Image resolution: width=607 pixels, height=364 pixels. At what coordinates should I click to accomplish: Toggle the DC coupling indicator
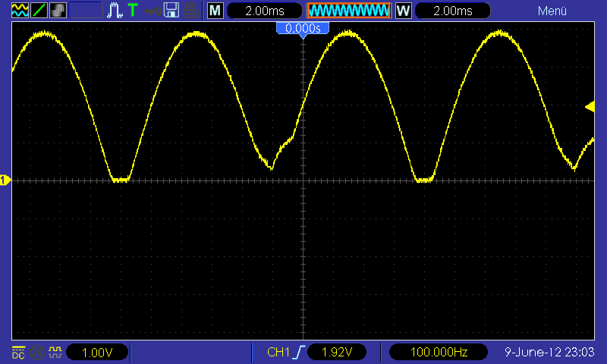[18, 353]
